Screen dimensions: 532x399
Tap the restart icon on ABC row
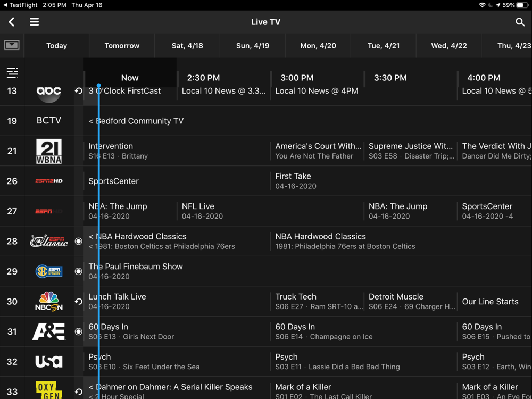(78, 91)
